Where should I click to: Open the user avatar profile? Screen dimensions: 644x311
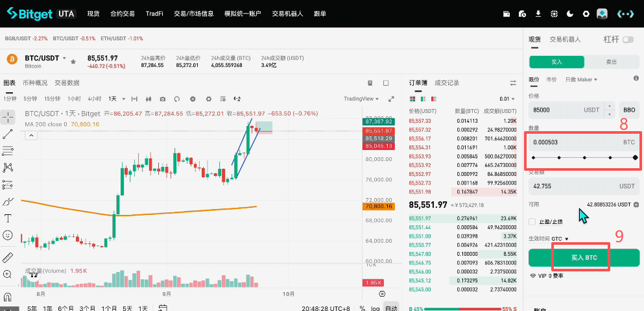[602, 14]
